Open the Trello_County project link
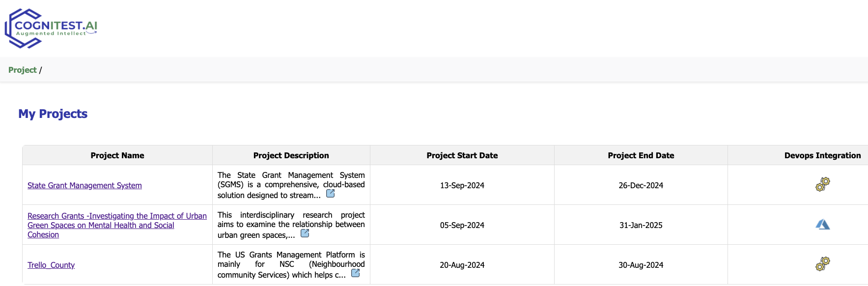 (51, 265)
